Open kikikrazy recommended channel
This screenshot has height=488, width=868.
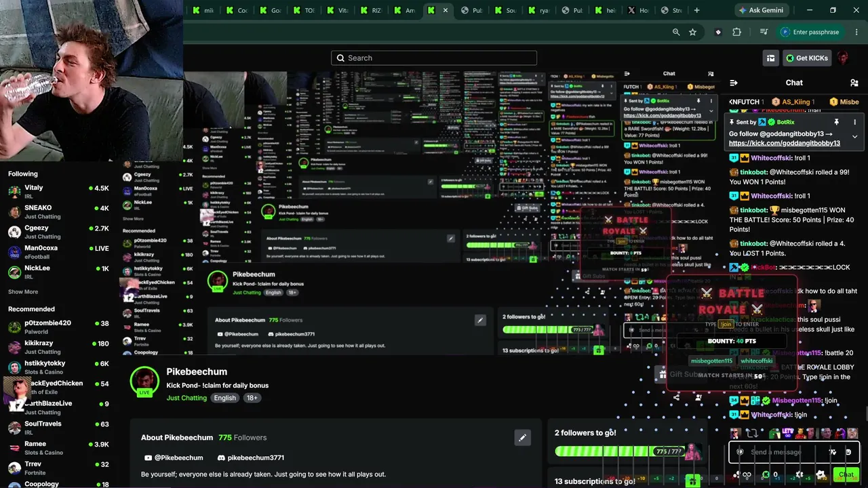(58, 347)
